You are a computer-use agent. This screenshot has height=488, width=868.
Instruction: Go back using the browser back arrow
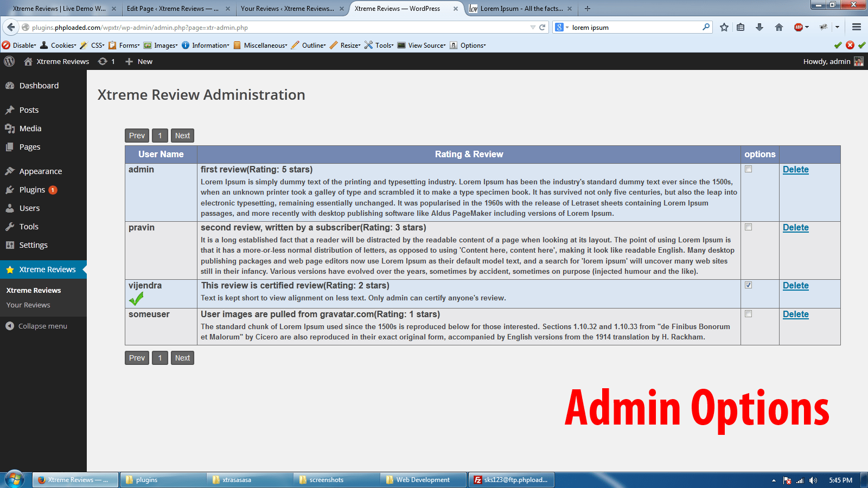pos(11,27)
